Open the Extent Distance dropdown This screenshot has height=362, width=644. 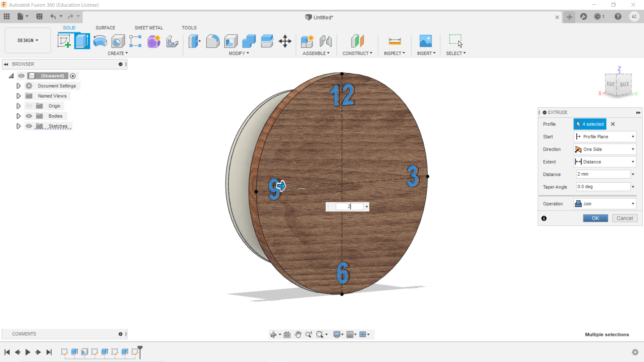pos(605,162)
